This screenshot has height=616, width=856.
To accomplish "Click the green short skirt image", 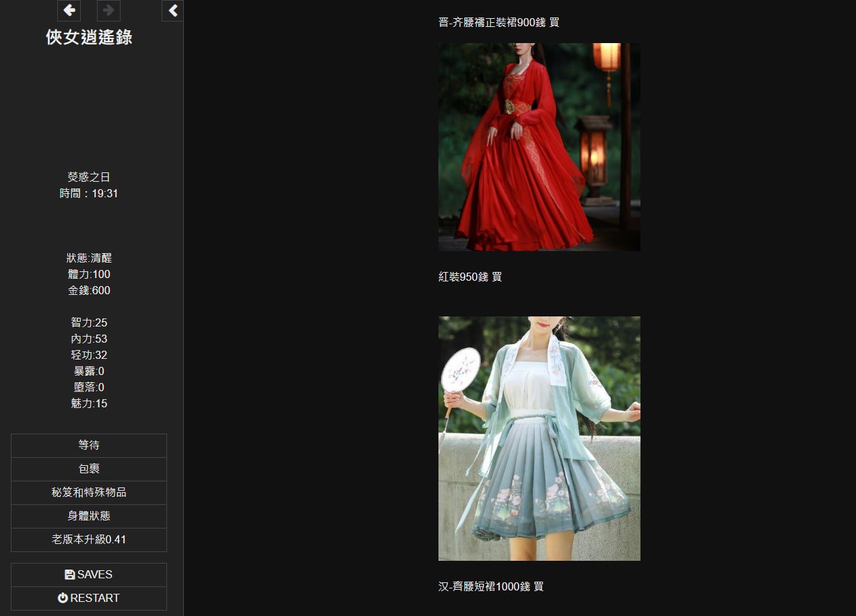I will tap(539, 438).
